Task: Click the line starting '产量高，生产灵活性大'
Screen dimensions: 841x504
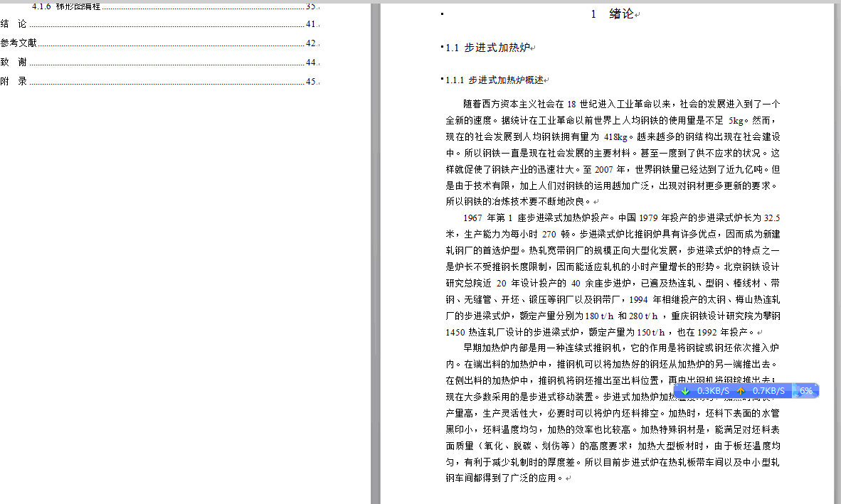Action: [x=613, y=414]
